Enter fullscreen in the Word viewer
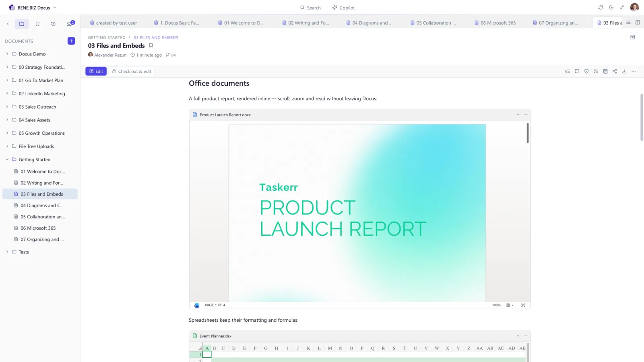 pyautogui.click(x=523, y=305)
